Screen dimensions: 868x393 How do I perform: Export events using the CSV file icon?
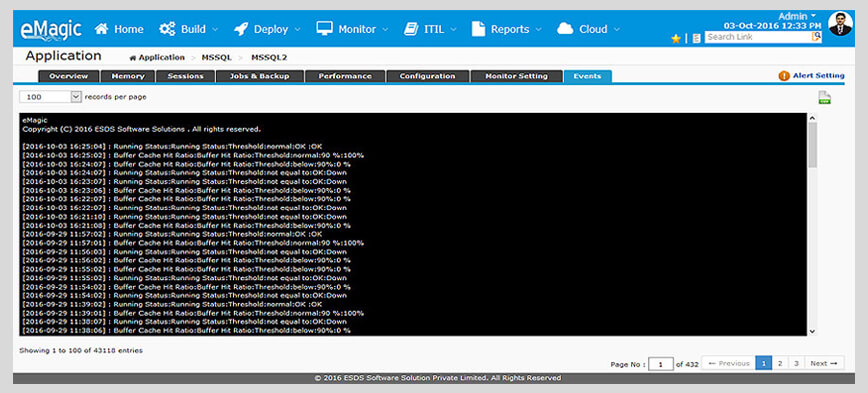[825, 97]
